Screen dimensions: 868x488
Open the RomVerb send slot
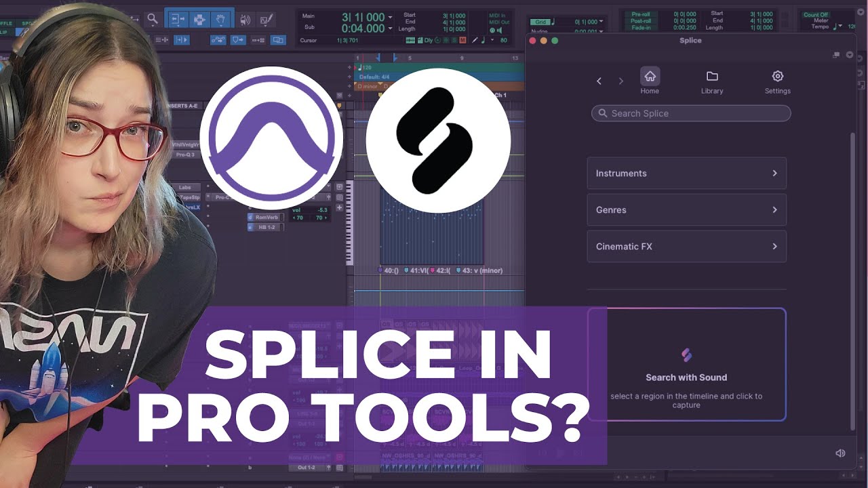[x=266, y=218]
